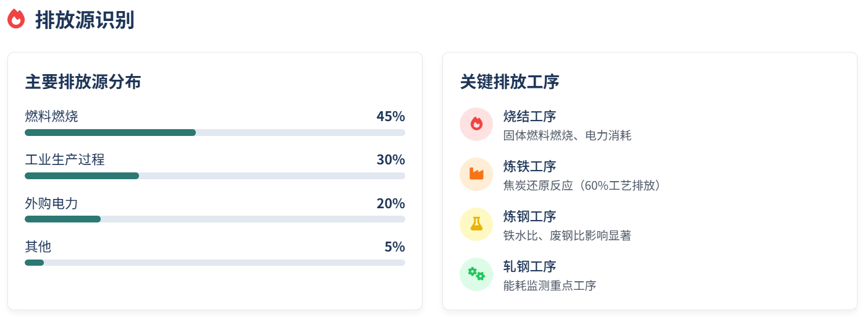Click the 工业生产过程 progress bar
Screen dimensions: 868x317
tap(215, 175)
